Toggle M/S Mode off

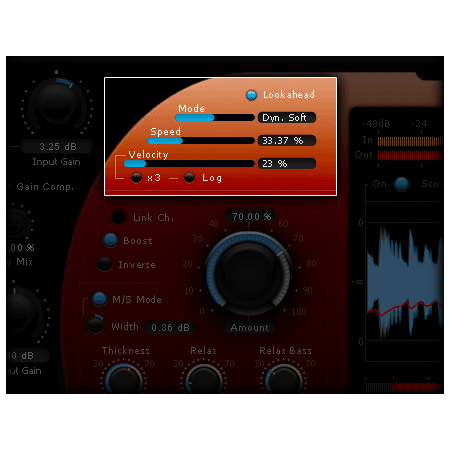click(99, 299)
